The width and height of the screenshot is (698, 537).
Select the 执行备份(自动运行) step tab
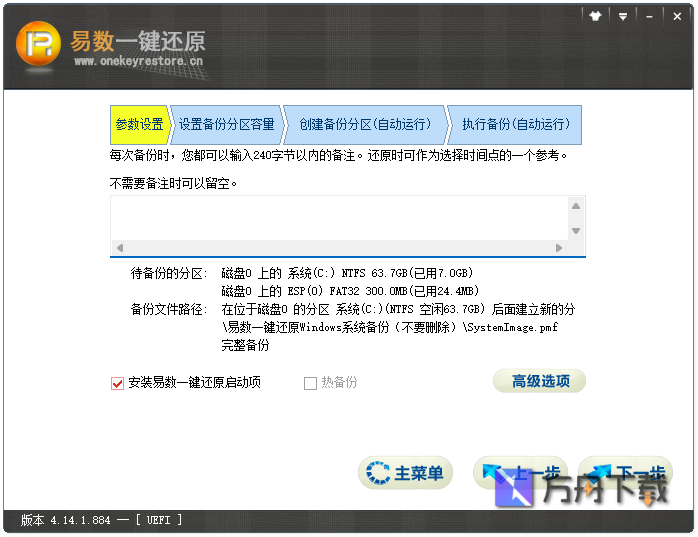tap(515, 125)
